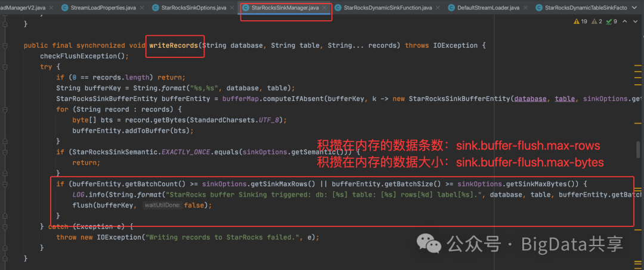The image size is (644, 270).
Task: Click the underlined database argument
Action: click(530, 99)
